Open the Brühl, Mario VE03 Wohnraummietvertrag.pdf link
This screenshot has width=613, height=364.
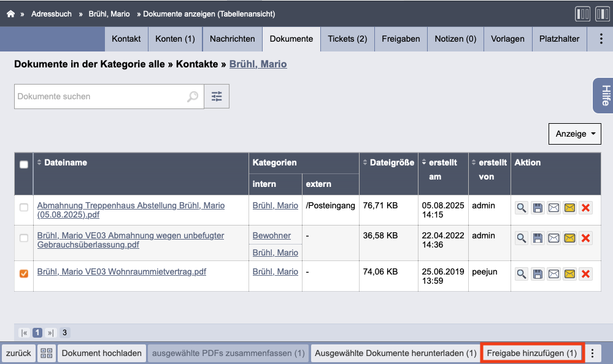click(121, 271)
